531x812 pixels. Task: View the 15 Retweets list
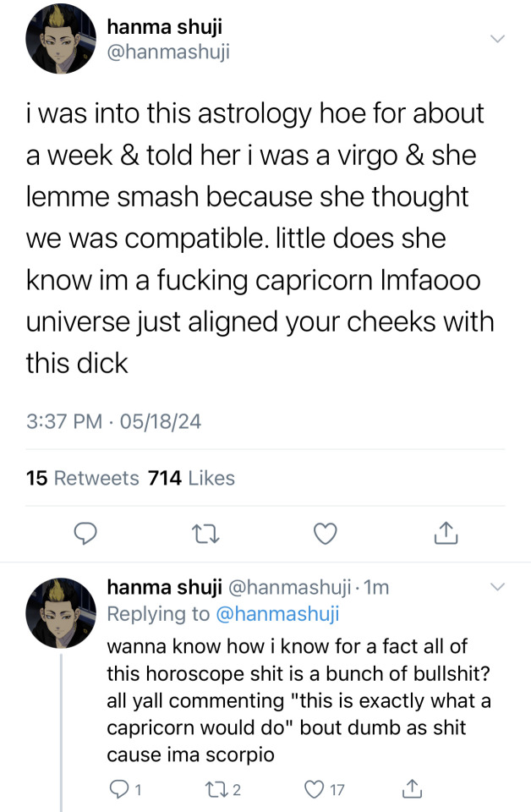pos(83,478)
